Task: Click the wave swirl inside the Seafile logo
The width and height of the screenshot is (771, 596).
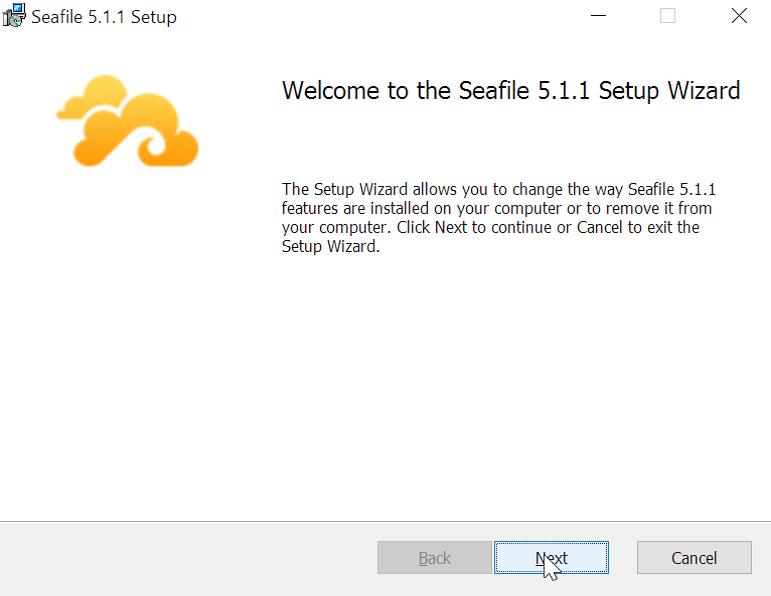Action: 156,148
